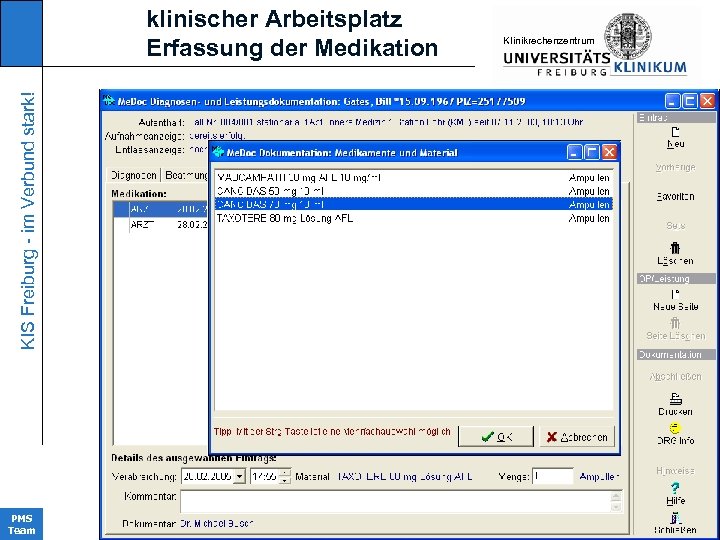Click the Neu page icon in sidebar
The height and width of the screenshot is (540, 720).
tap(675, 132)
